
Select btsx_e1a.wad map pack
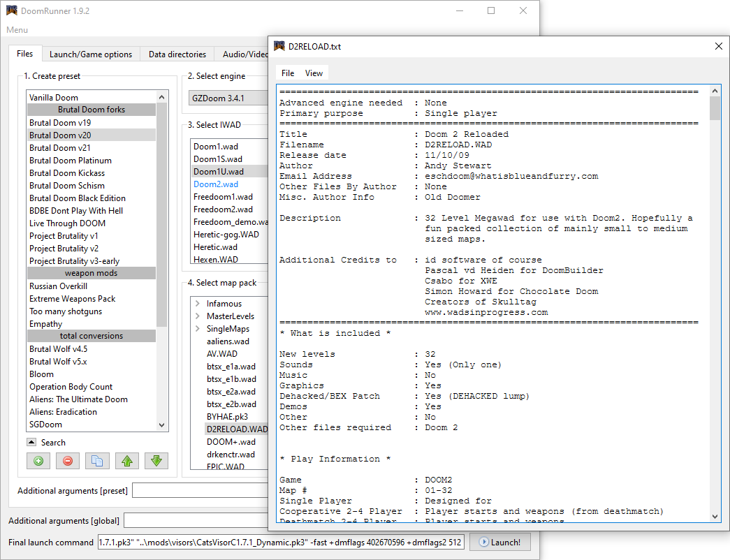(x=231, y=367)
